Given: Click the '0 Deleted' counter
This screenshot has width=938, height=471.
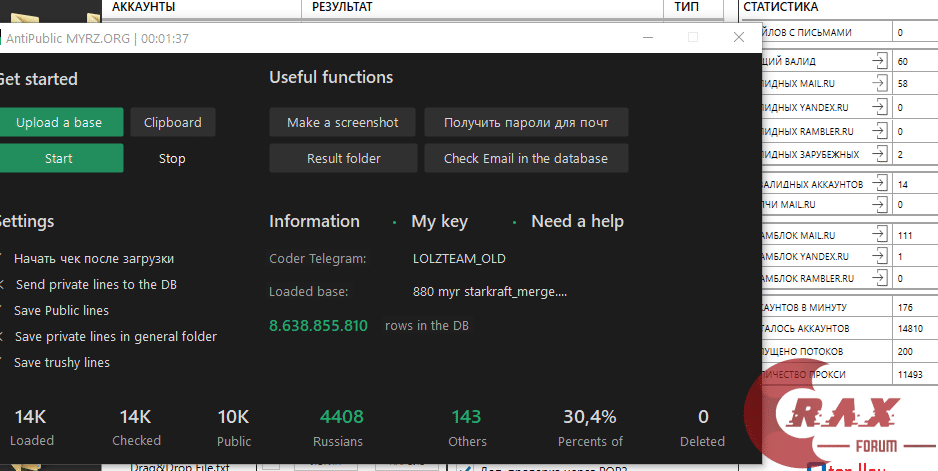Looking at the screenshot, I should (702, 427).
